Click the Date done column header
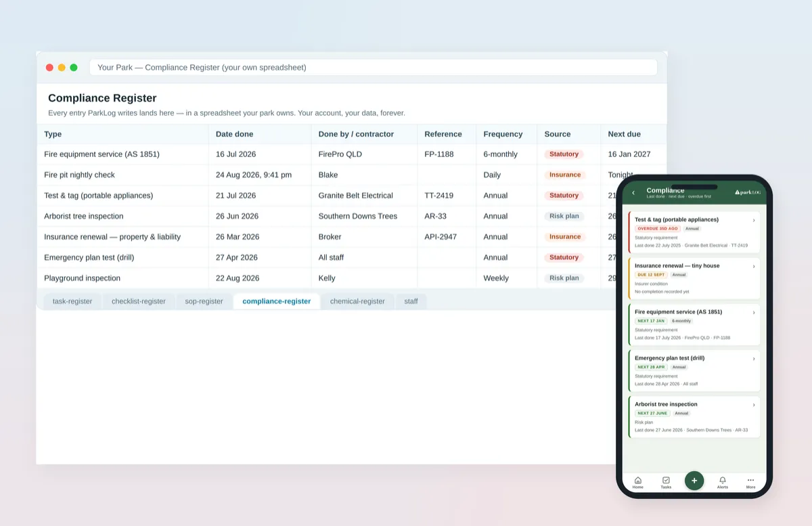The image size is (812, 526). click(x=260, y=134)
